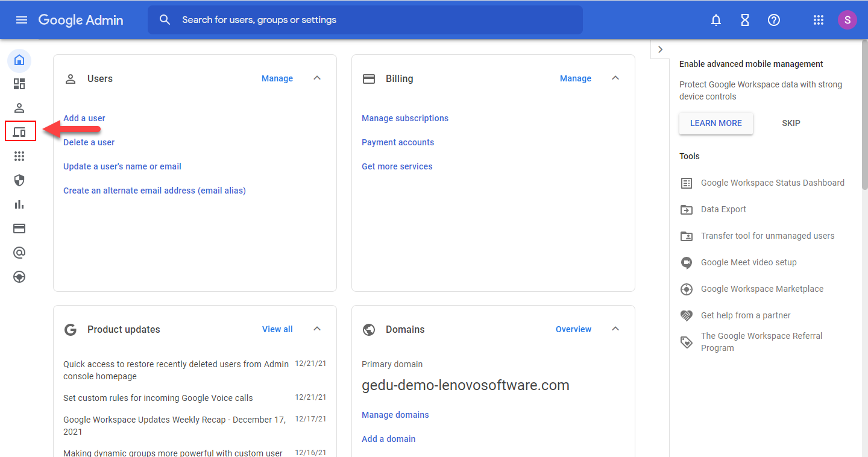The width and height of the screenshot is (868, 457).
Task: Click the primary domain name gedu-demo-lenovosoftware.com
Action: point(465,385)
